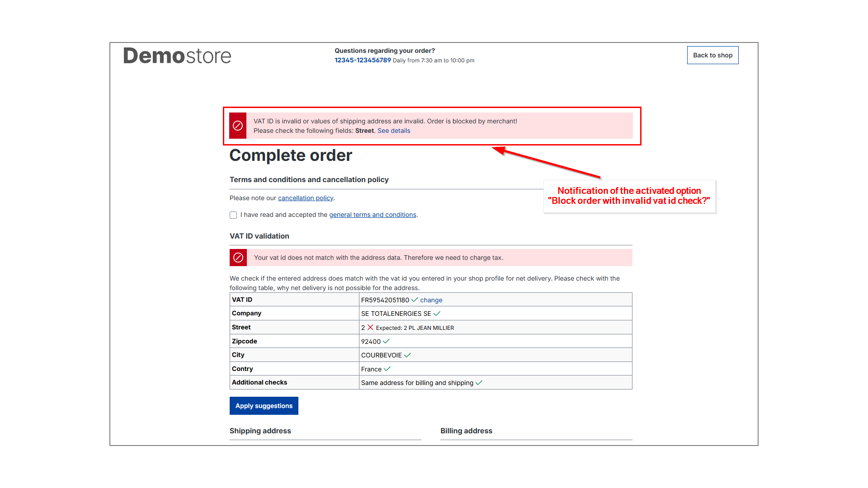Click the Zipcode row label
This screenshot has width=868, height=488.
tap(245, 341)
